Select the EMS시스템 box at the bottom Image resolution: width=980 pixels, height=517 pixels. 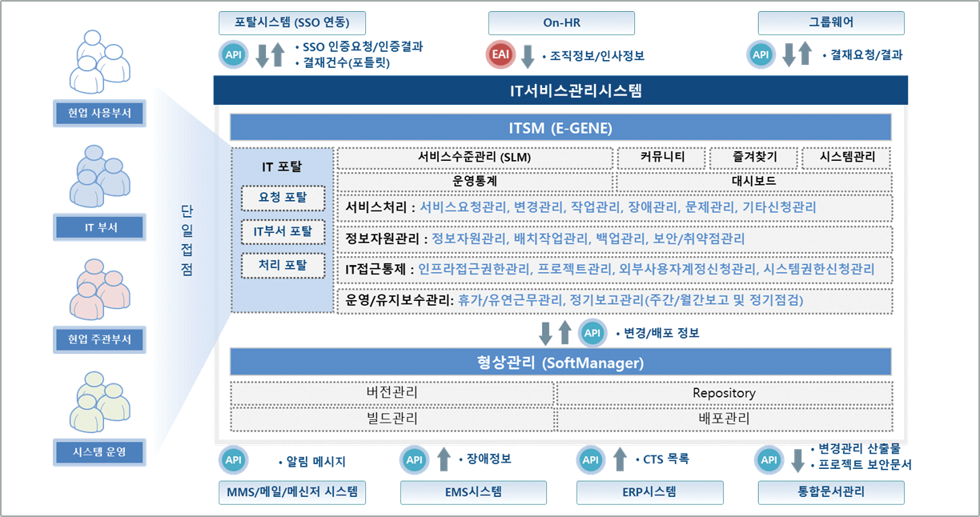[473, 492]
